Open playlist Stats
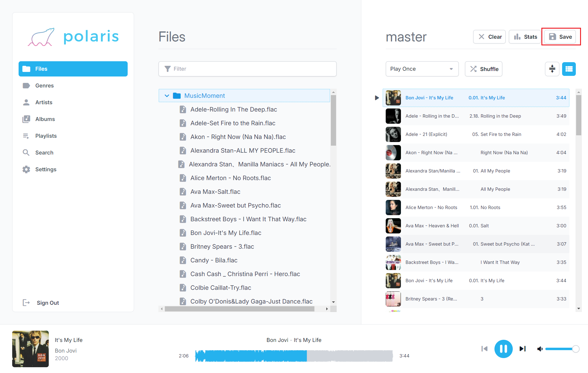 tap(525, 37)
